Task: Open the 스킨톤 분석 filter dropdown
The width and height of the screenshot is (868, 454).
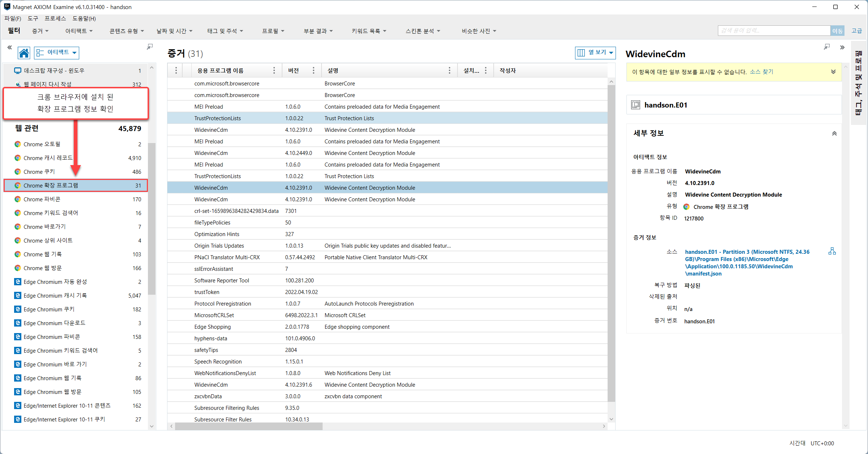Action: pos(423,31)
